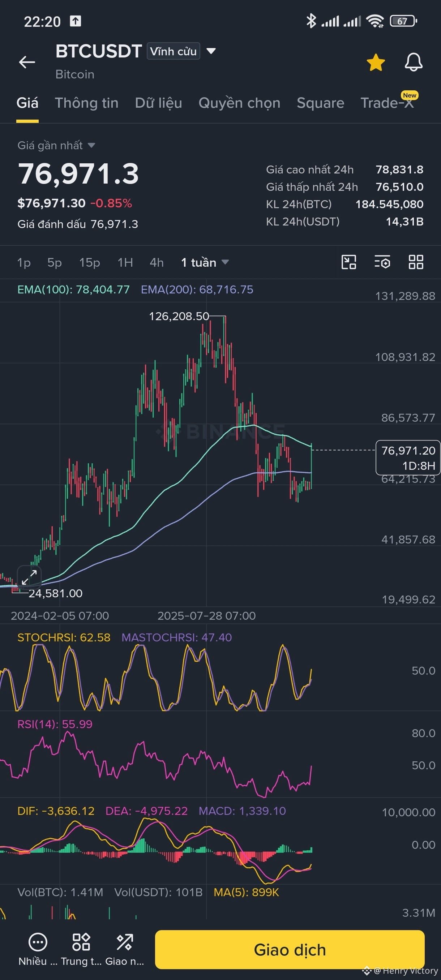Viewport: 441px width, 980px height.
Task: Tap the back arrow icon
Action: point(27,62)
